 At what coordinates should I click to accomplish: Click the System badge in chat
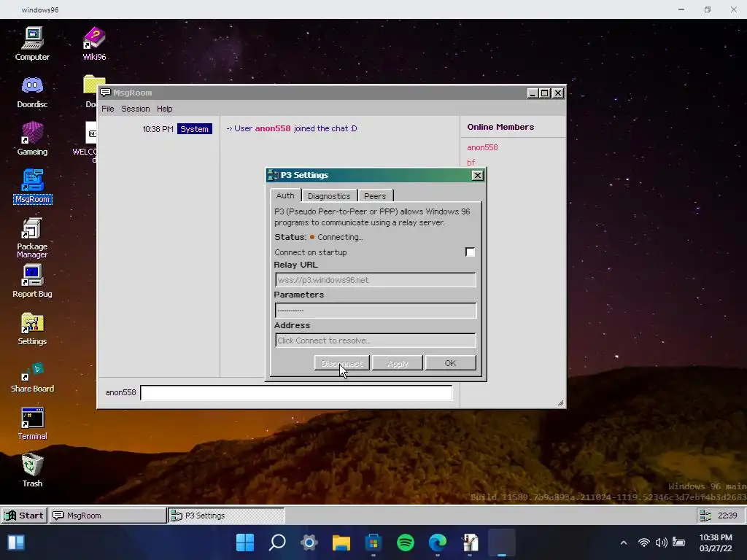tap(194, 129)
